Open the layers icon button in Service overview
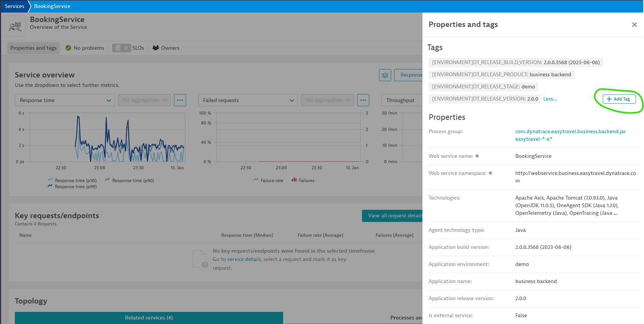 pyautogui.click(x=385, y=75)
